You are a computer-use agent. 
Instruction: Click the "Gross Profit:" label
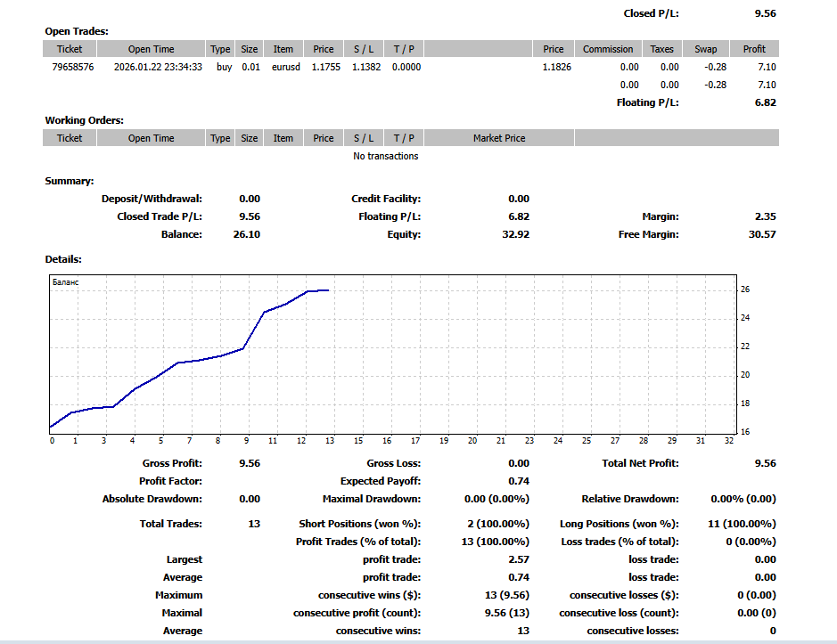172,463
